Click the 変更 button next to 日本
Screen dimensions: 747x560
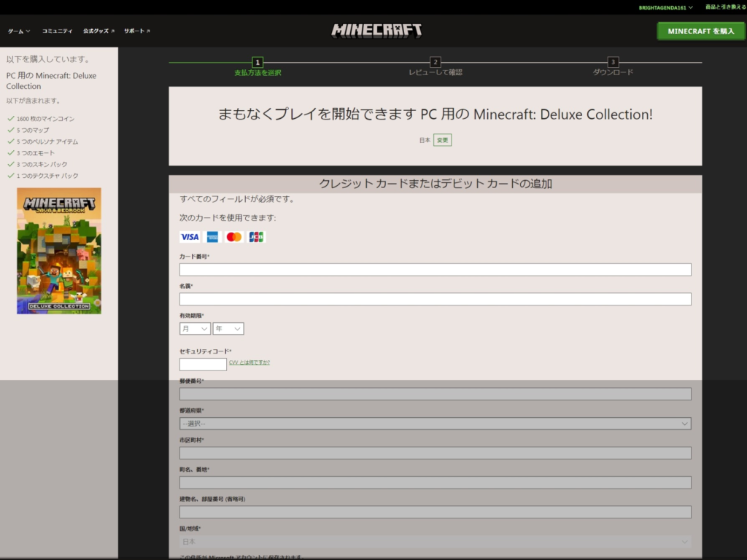point(443,140)
